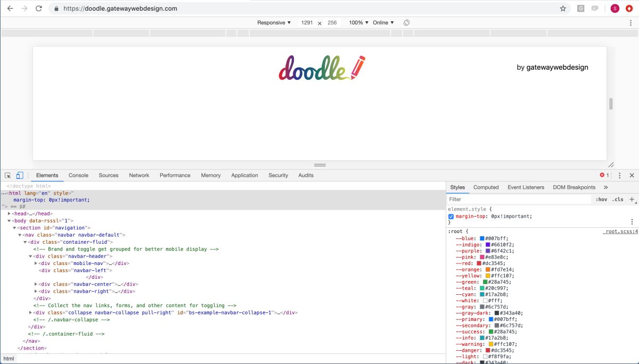Click the --teal color swatch
Viewport: 639px width, 364px height.
pyautogui.click(x=482, y=288)
